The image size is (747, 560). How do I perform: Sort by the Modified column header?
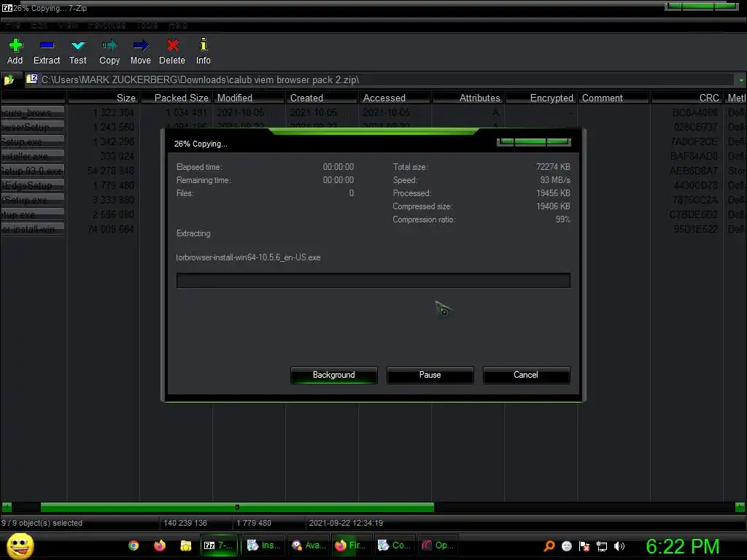[249, 98]
